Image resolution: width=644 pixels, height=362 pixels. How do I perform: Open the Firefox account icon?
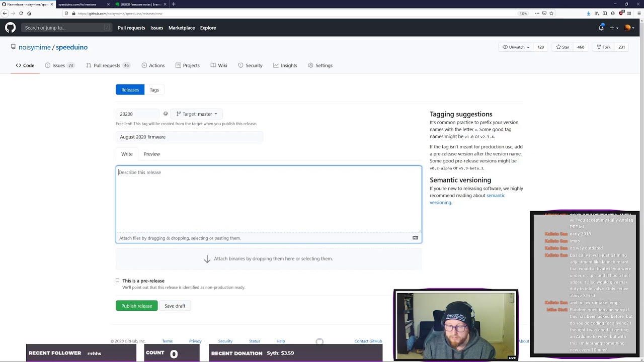[613, 14]
